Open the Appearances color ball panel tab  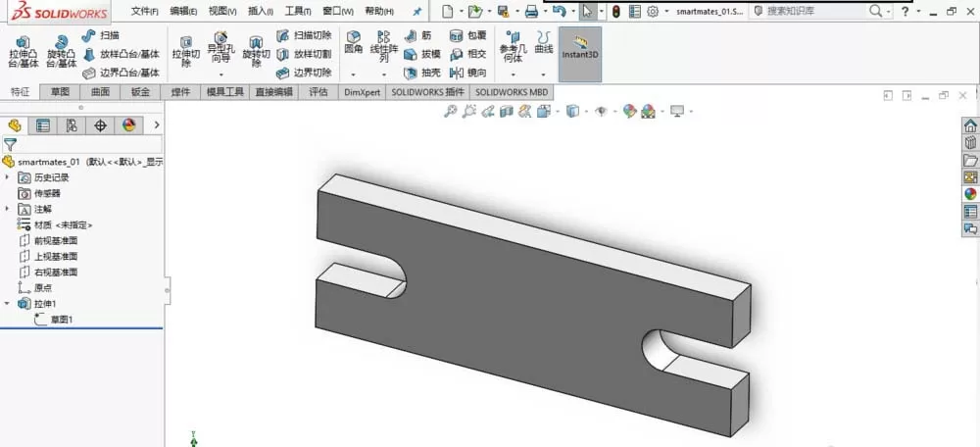[128, 125]
